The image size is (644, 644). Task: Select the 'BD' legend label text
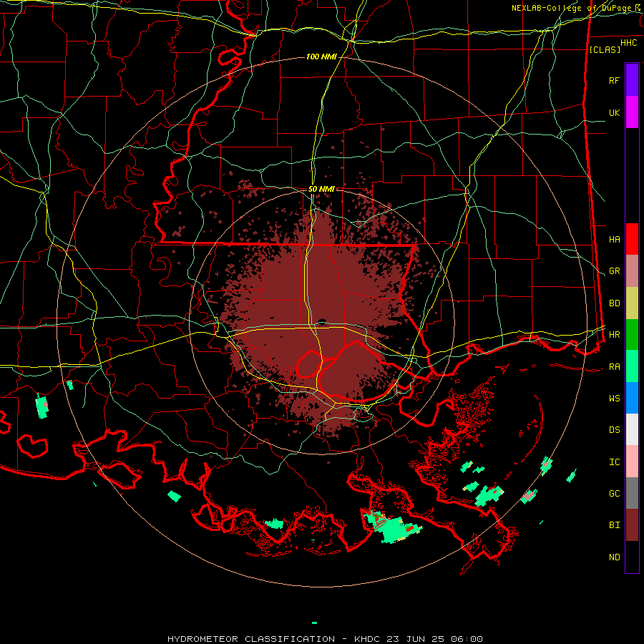(x=614, y=303)
